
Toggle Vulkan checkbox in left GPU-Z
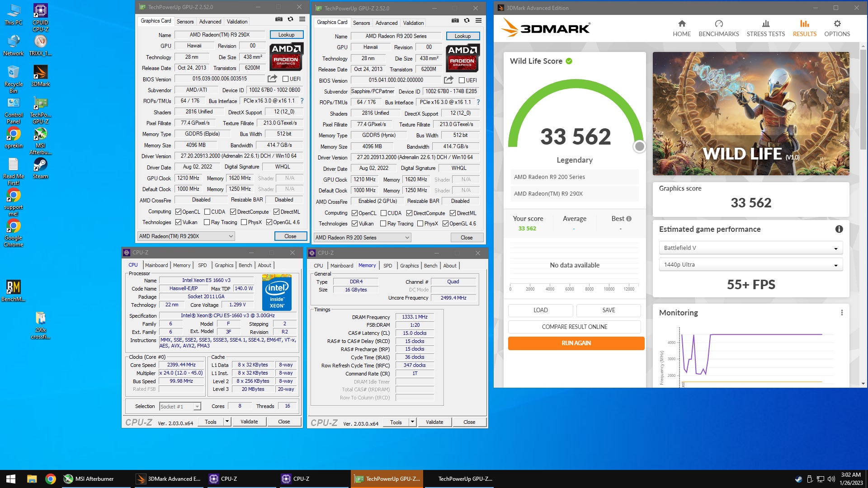(x=179, y=222)
